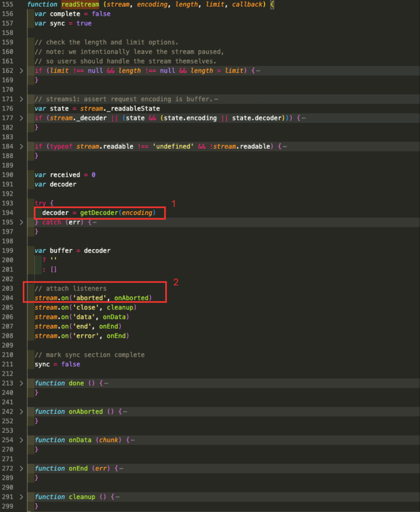Click the 'encoding' parameter in function signature

click(152, 4)
